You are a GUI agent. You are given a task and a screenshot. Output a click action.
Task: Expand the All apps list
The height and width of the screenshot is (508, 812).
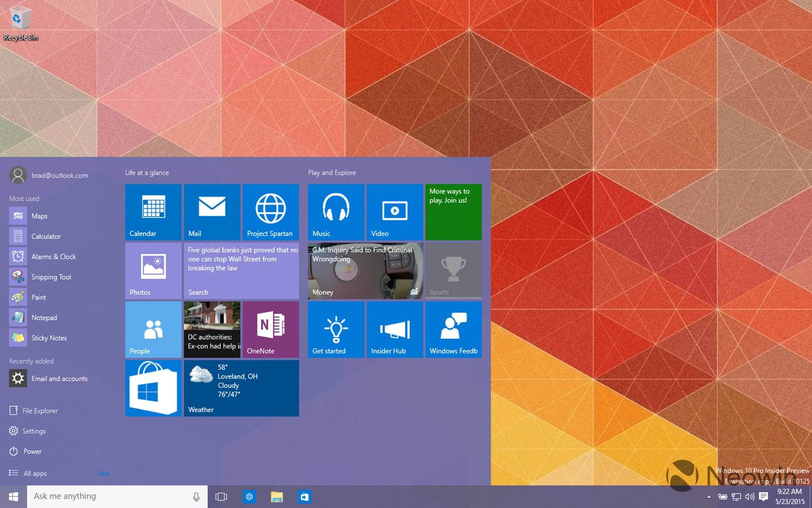click(x=35, y=473)
